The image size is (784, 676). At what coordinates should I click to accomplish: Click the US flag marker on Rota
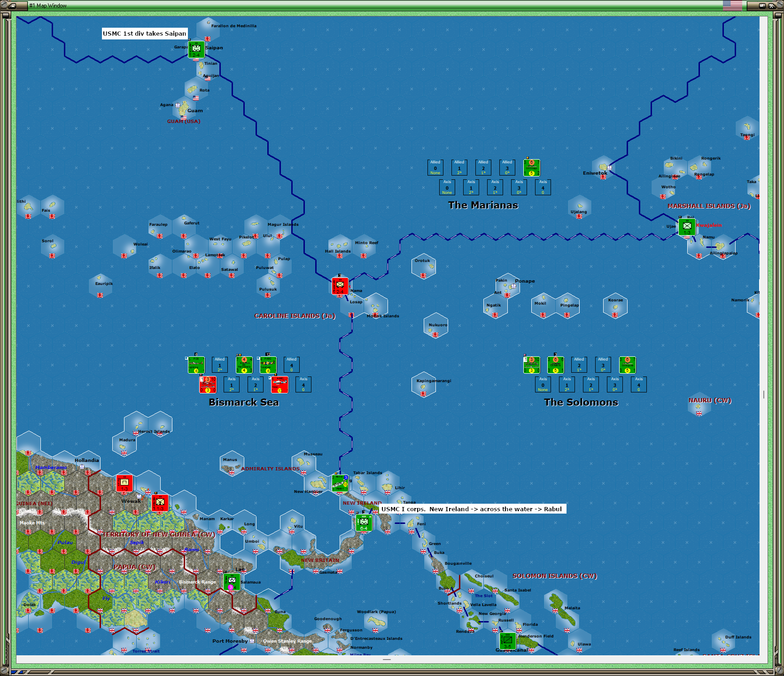(x=196, y=98)
